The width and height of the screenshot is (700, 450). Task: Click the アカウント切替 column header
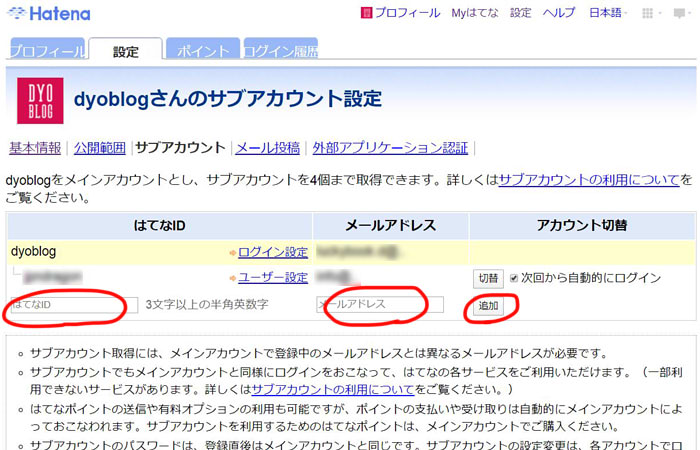pyautogui.click(x=582, y=225)
